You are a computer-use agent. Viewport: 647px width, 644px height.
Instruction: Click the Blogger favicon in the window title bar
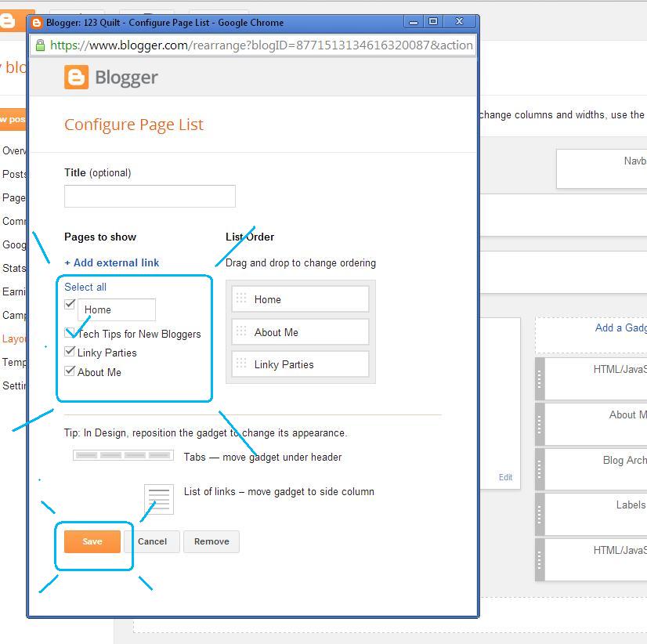tap(38, 23)
